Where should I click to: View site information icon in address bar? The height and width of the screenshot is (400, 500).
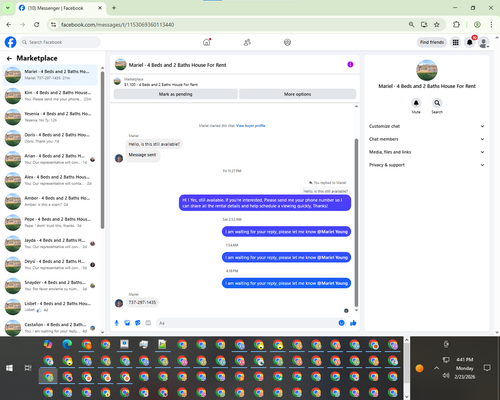[53, 24]
